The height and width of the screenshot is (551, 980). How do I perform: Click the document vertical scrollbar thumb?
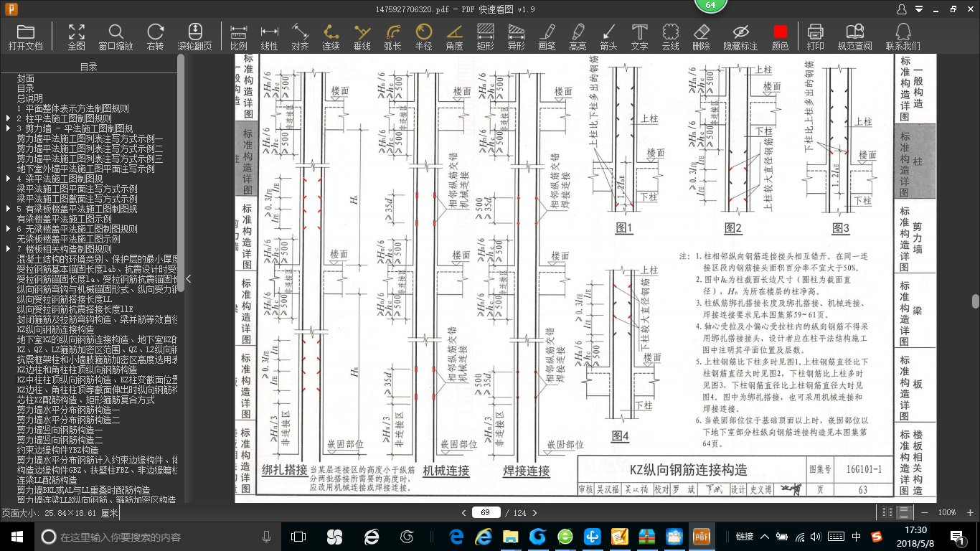pos(975,301)
